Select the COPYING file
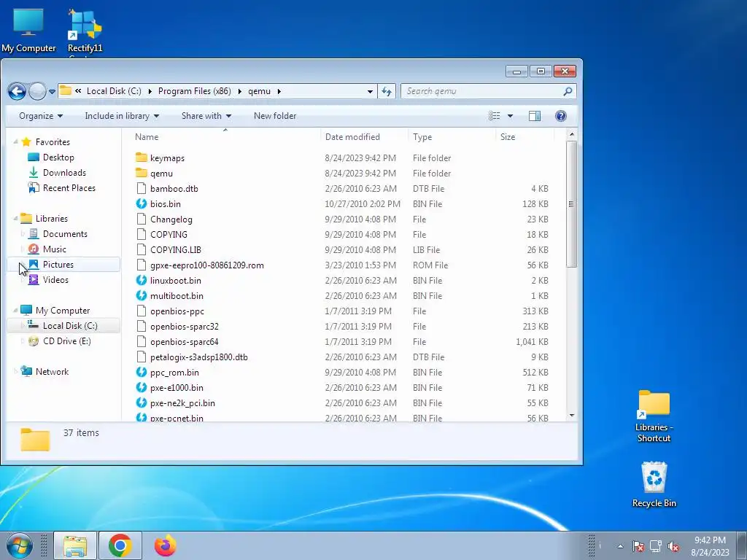Image resolution: width=747 pixels, height=560 pixels. (x=169, y=234)
